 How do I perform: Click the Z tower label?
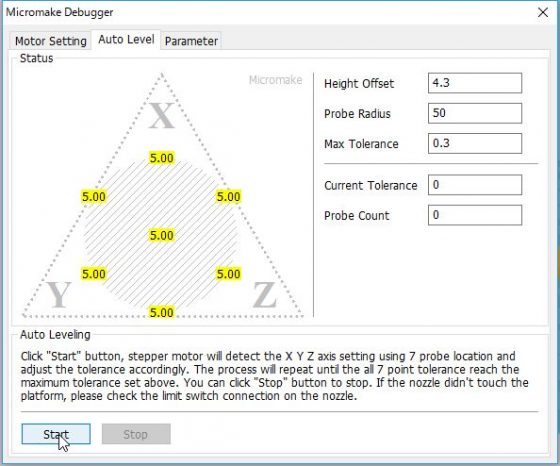[x=264, y=295]
